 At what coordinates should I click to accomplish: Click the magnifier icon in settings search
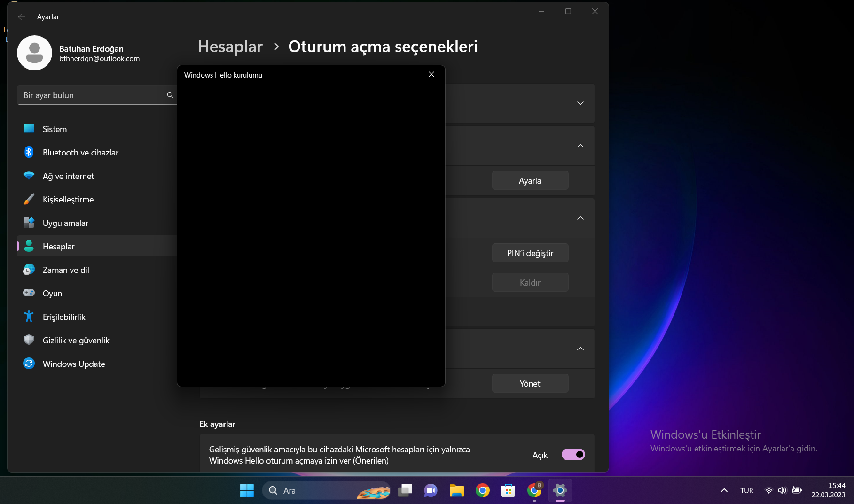tap(170, 95)
